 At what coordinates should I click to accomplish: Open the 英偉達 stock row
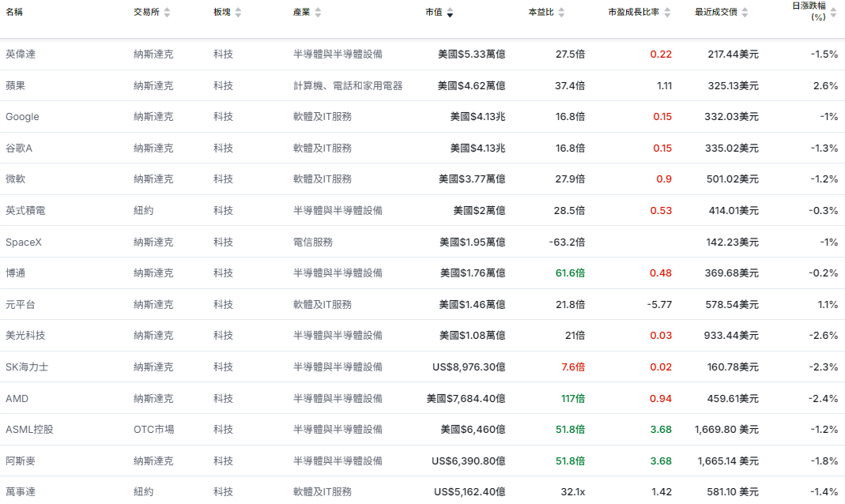(422, 54)
